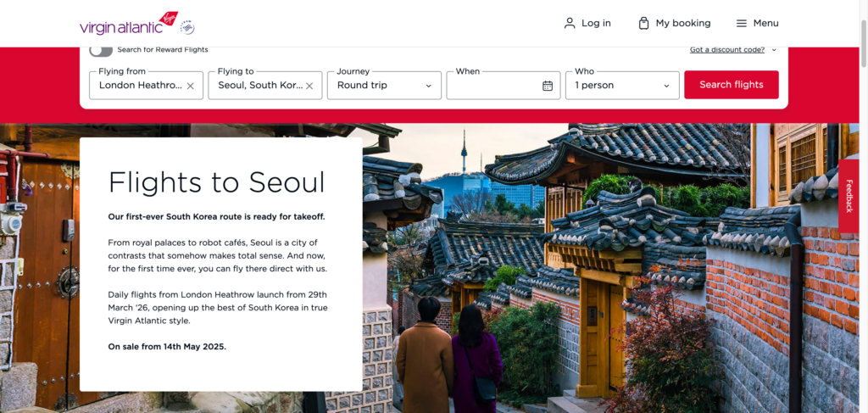The width and height of the screenshot is (868, 413).
Task: Click the SkyTeam emblem beside the logo
Action: coord(187,26)
